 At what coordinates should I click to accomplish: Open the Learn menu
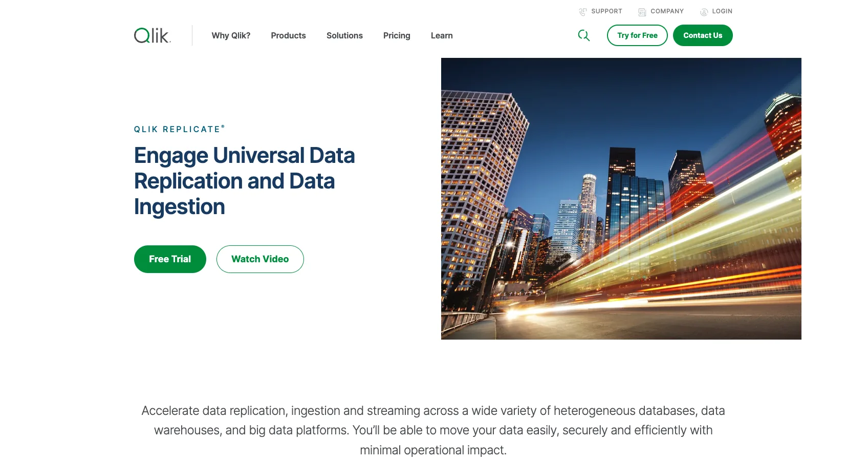click(442, 35)
